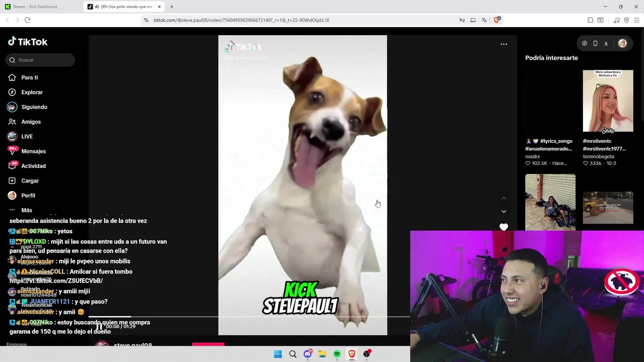Click the Para ti home icon
644x362 pixels.
(x=12, y=77)
